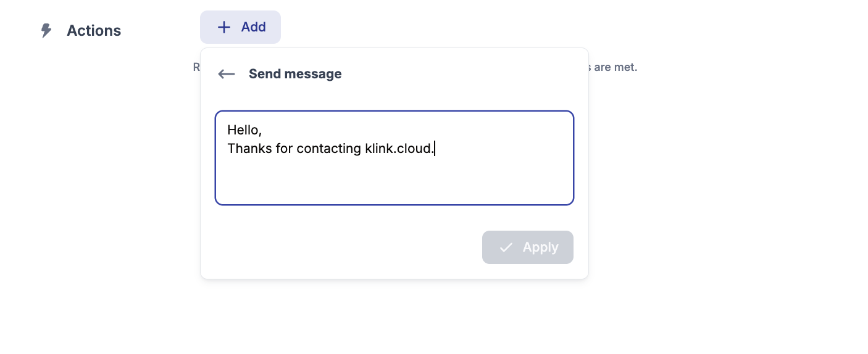The height and width of the screenshot is (354, 868).
Task: Click the empty right side of the first message line
Action: click(432, 130)
